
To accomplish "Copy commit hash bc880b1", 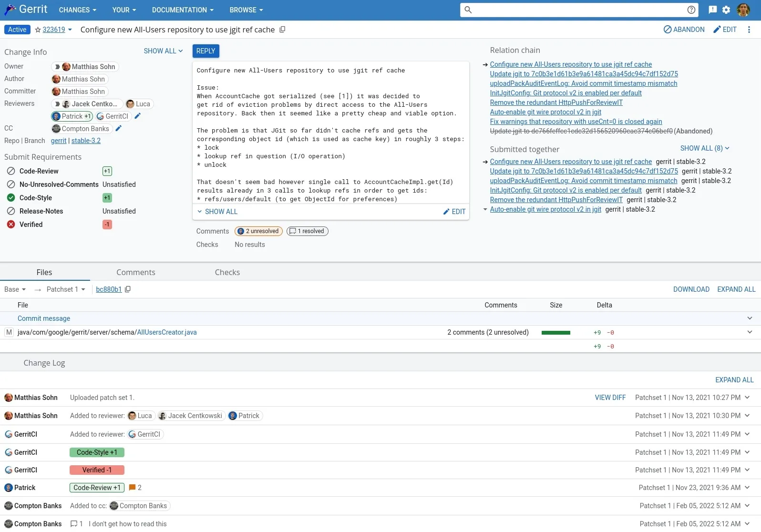I will point(128,289).
